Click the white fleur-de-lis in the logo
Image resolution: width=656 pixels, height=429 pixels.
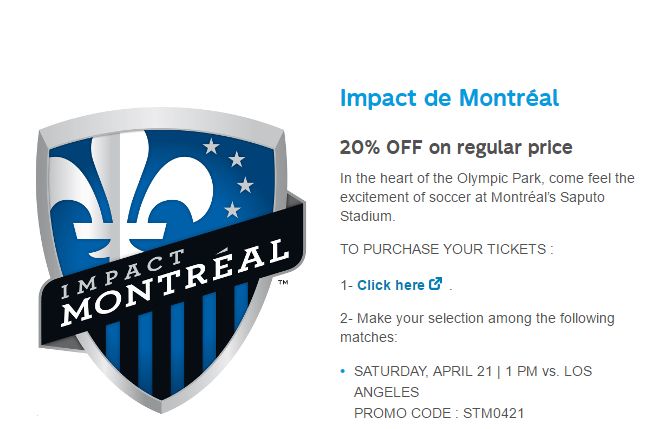tap(130, 193)
